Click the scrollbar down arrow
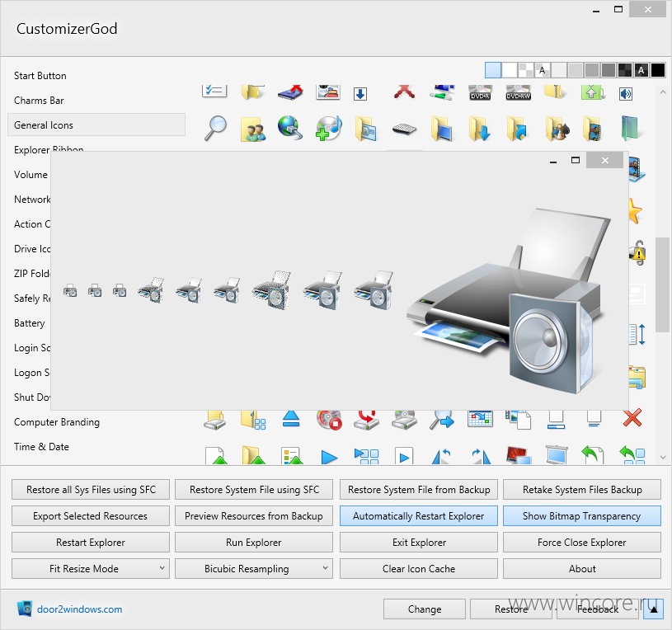 [x=663, y=458]
